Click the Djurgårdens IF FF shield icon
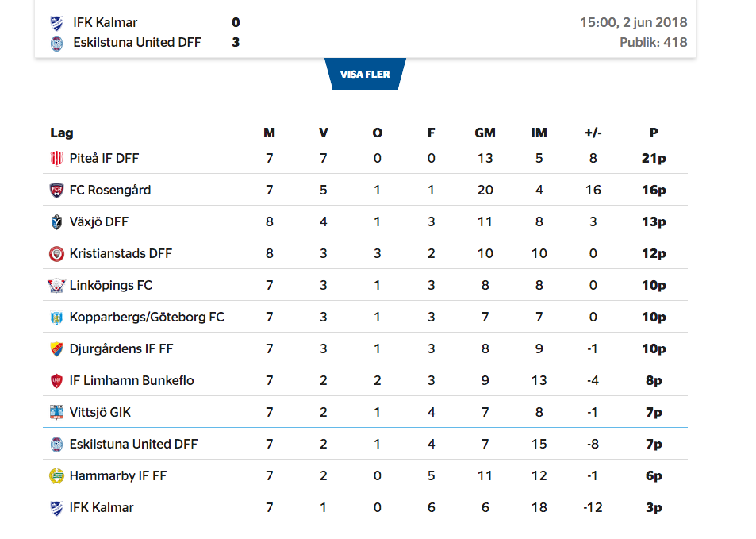The height and width of the screenshot is (539, 756). [56, 349]
